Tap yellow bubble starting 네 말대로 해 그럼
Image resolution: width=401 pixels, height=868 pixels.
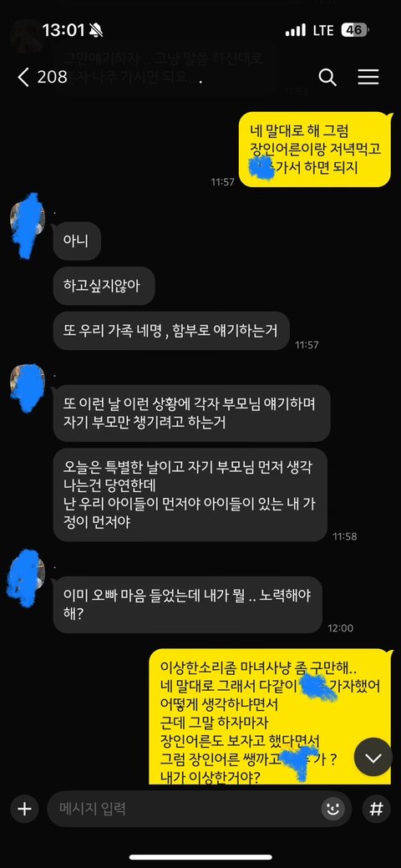coord(316,150)
